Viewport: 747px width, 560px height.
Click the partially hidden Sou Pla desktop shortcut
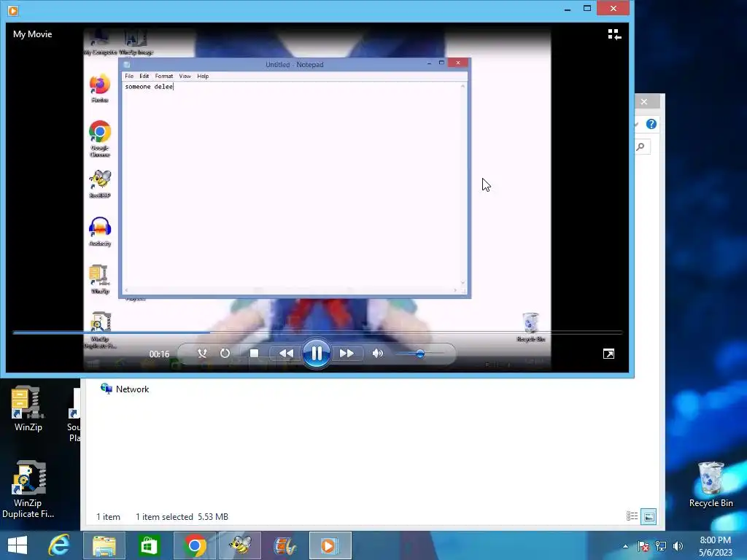pos(74,414)
